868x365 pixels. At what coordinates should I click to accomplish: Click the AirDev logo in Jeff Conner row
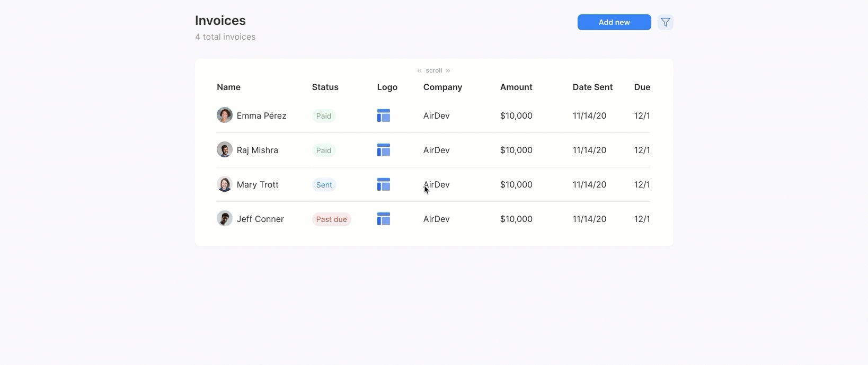pyautogui.click(x=383, y=219)
